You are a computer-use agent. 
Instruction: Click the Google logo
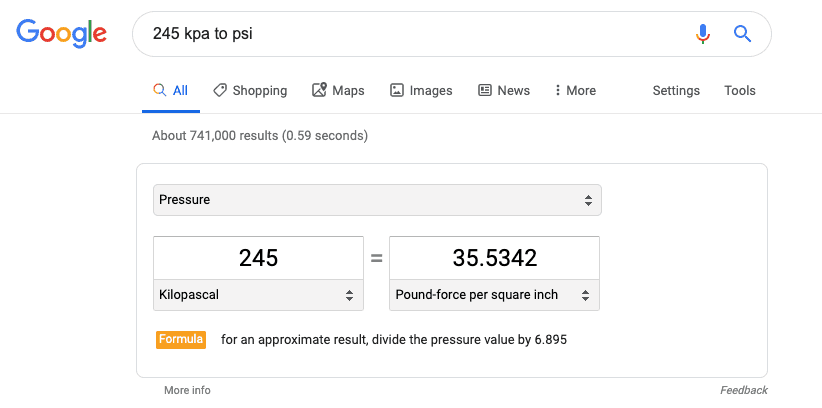pyautogui.click(x=61, y=34)
